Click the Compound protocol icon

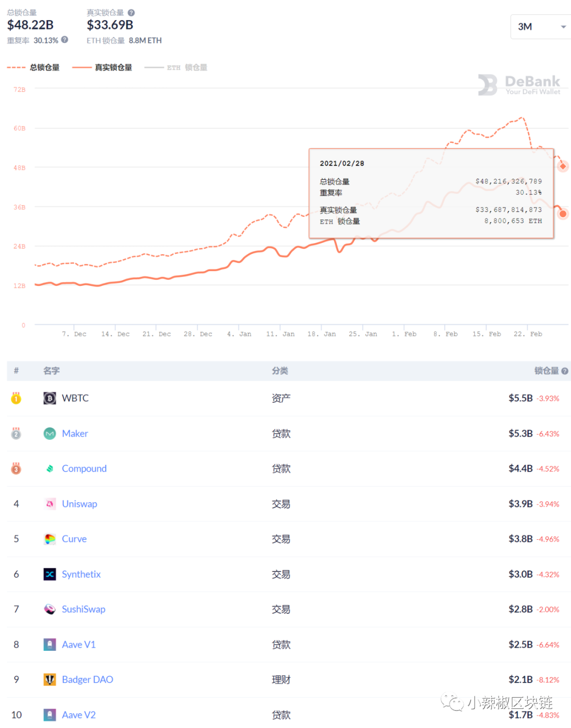point(49,468)
